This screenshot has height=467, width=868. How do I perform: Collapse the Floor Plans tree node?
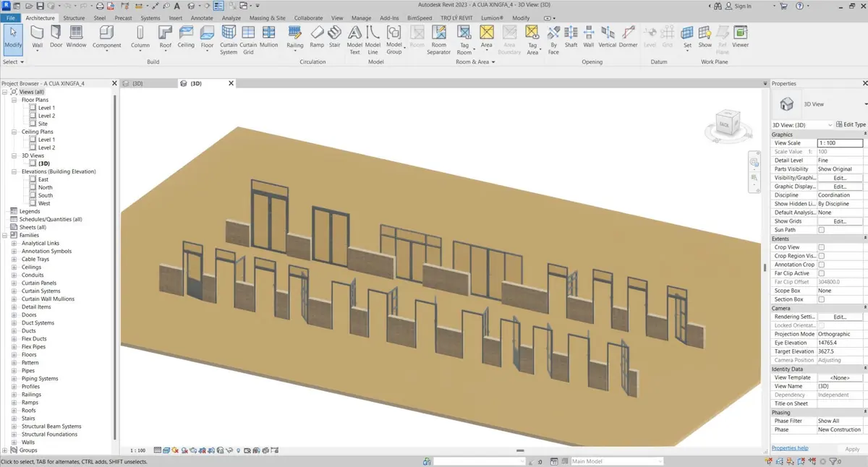click(x=14, y=100)
